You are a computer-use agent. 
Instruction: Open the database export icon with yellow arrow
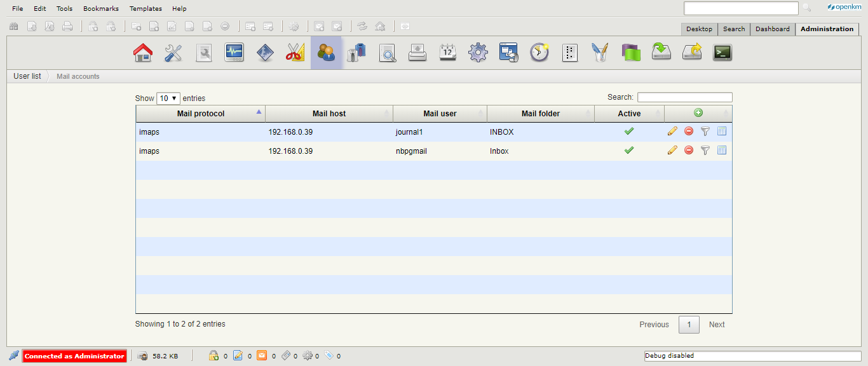692,53
